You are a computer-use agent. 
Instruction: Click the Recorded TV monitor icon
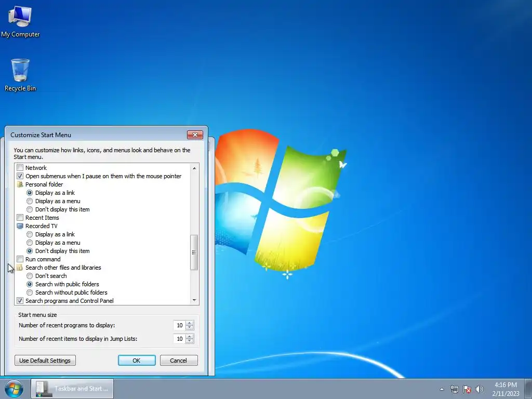point(20,226)
